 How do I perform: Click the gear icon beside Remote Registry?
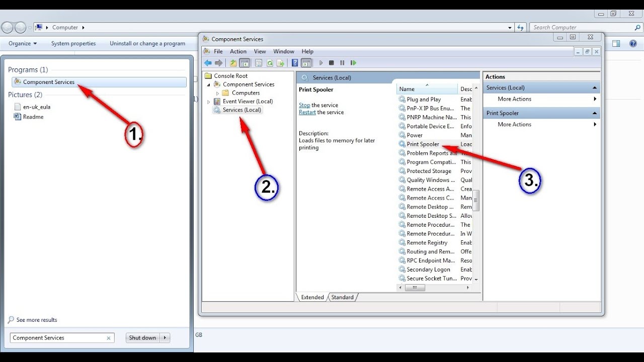pos(402,243)
